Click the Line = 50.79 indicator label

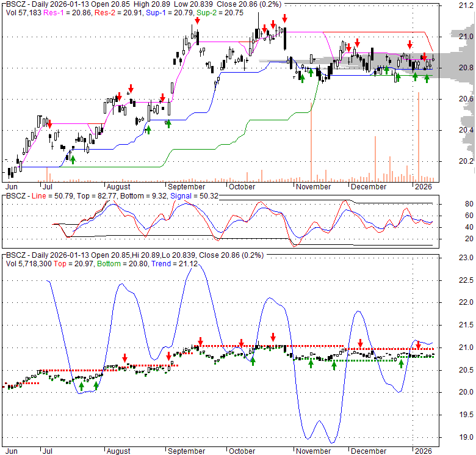point(52,196)
